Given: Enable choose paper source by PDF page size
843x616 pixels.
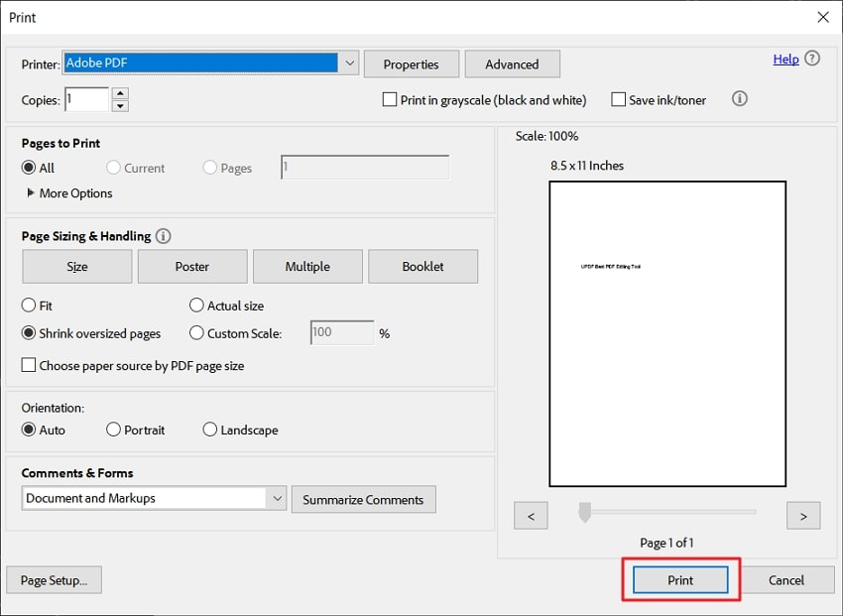Looking at the screenshot, I should click(29, 365).
